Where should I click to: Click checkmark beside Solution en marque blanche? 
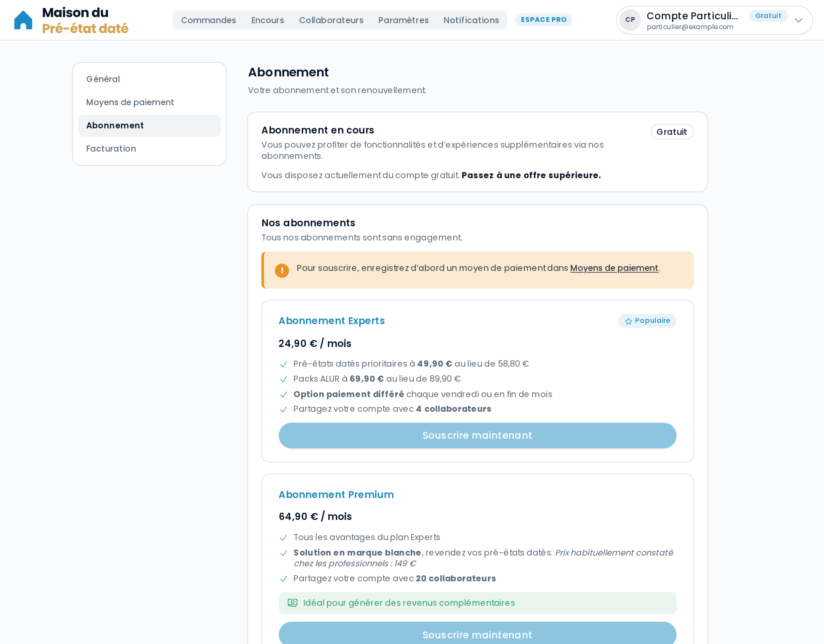[283, 553]
